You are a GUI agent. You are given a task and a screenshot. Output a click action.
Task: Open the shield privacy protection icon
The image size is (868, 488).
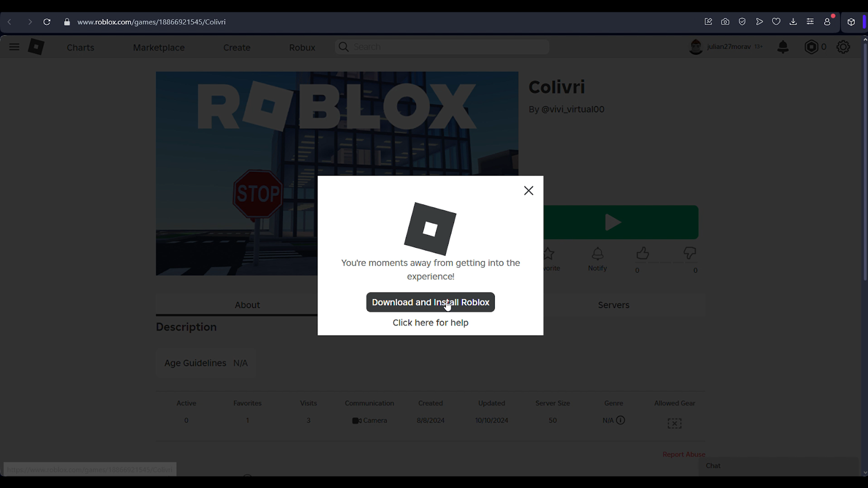[x=742, y=22]
